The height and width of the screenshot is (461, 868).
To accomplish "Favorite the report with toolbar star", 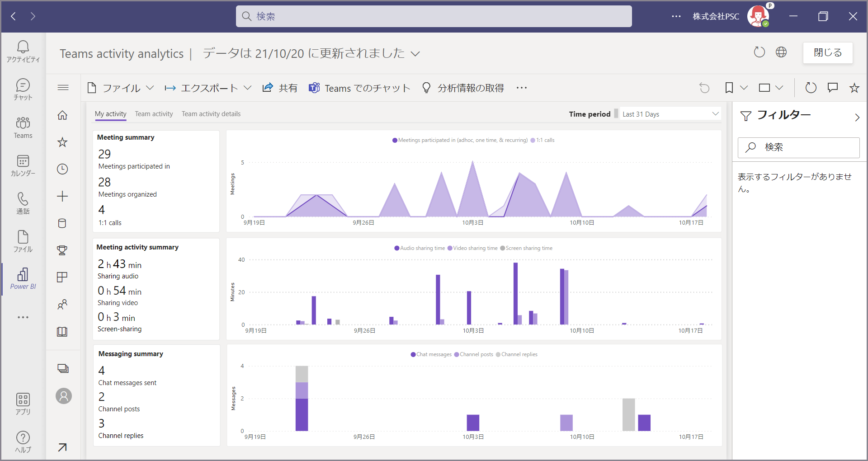I will coord(854,88).
